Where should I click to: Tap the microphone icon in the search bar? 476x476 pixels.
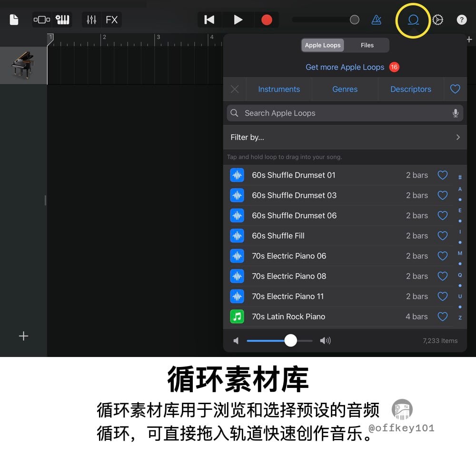[x=456, y=113]
